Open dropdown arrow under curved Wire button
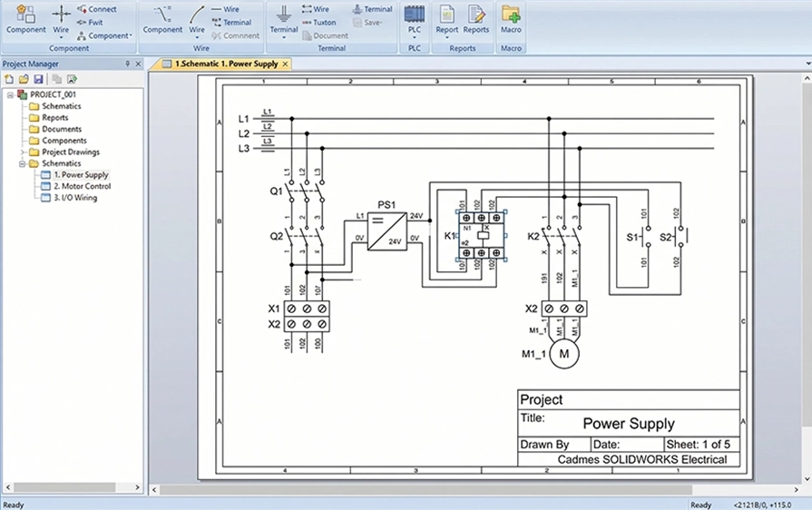The height and width of the screenshot is (510, 812). tap(197, 38)
